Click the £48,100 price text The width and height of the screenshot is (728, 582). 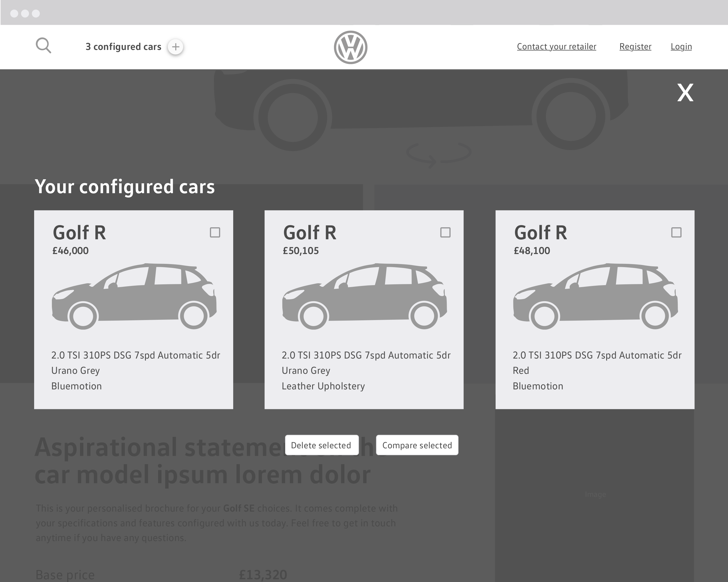532,251
